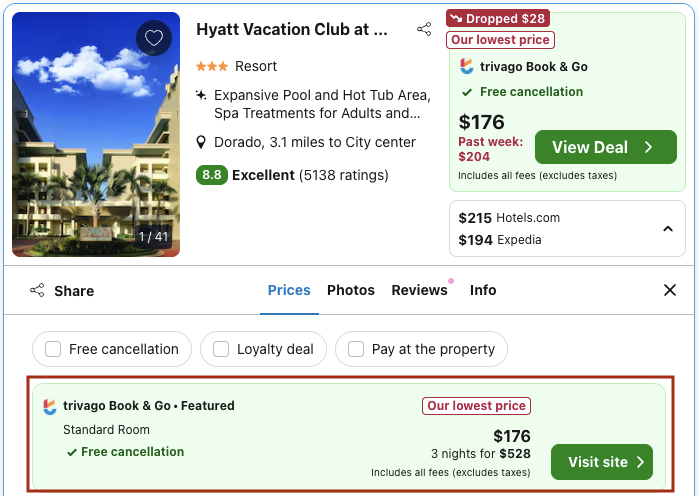699x496 pixels.
Task: Open the hotel photo thumbnail
Action: 96,134
